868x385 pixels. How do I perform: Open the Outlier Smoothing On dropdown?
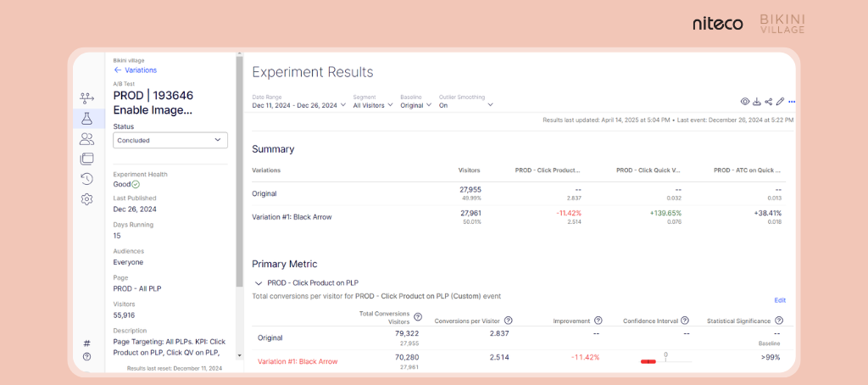(x=465, y=105)
